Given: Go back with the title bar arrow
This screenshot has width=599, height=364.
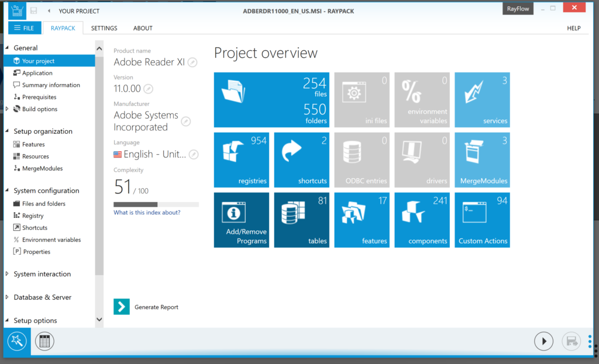Looking at the screenshot, I should pyautogui.click(x=49, y=11).
